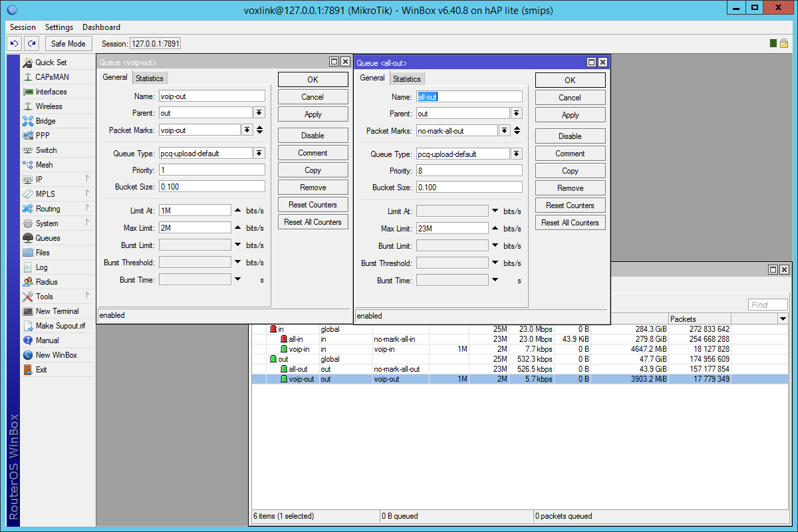Open the Manual
This screenshot has height=532, width=798.
tap(47, 340)
